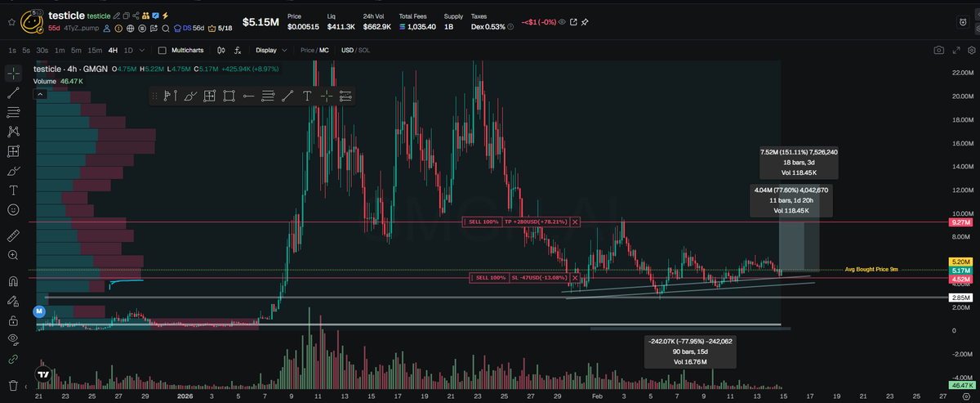Click the alarm clock alert icon

point(963,22)
